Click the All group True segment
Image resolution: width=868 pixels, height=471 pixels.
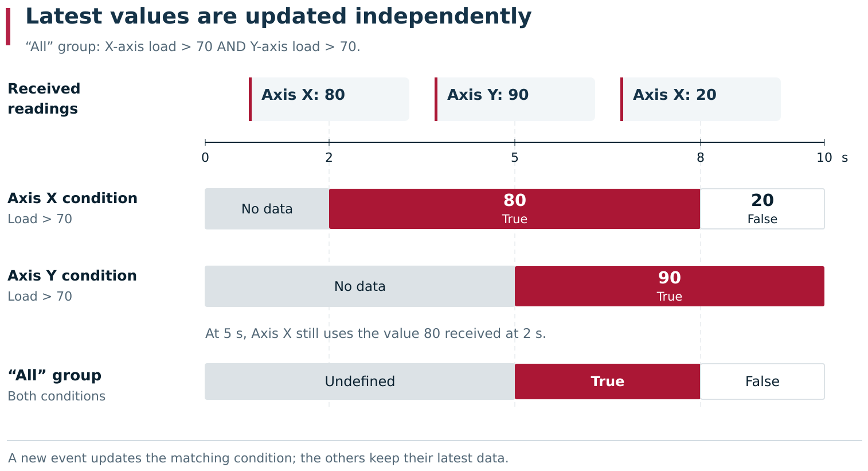[x=608, y=382]
